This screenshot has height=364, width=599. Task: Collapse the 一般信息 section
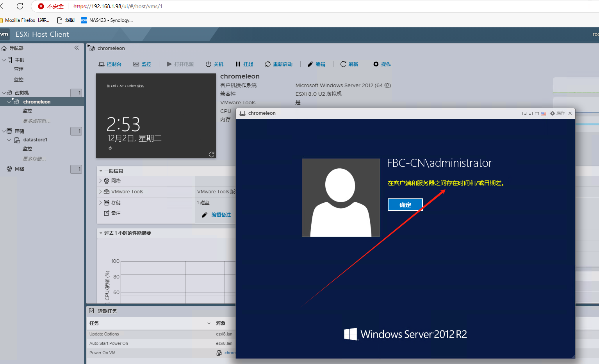tap(101, 171)
